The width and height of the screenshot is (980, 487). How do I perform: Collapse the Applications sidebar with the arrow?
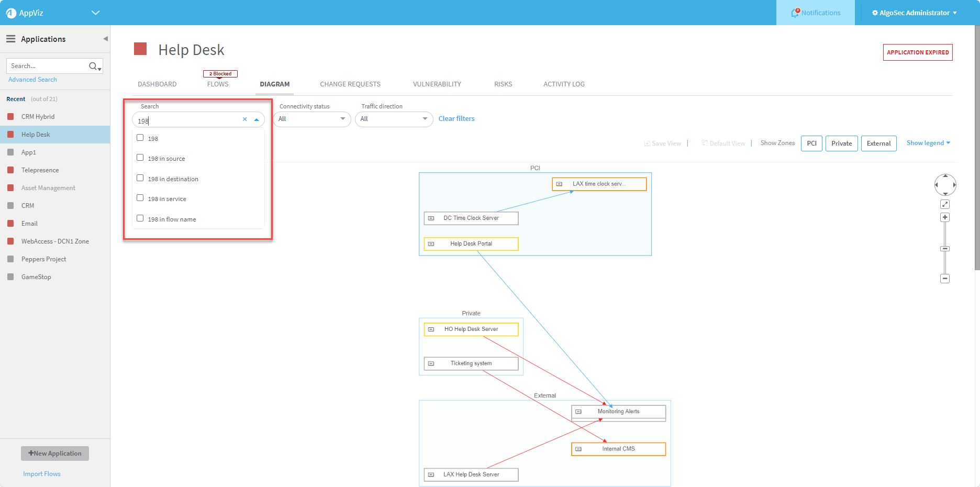pos(105,39)
